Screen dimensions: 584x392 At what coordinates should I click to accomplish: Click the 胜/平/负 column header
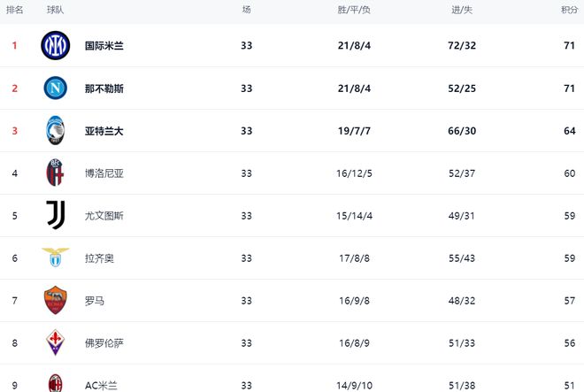(354, 10)
